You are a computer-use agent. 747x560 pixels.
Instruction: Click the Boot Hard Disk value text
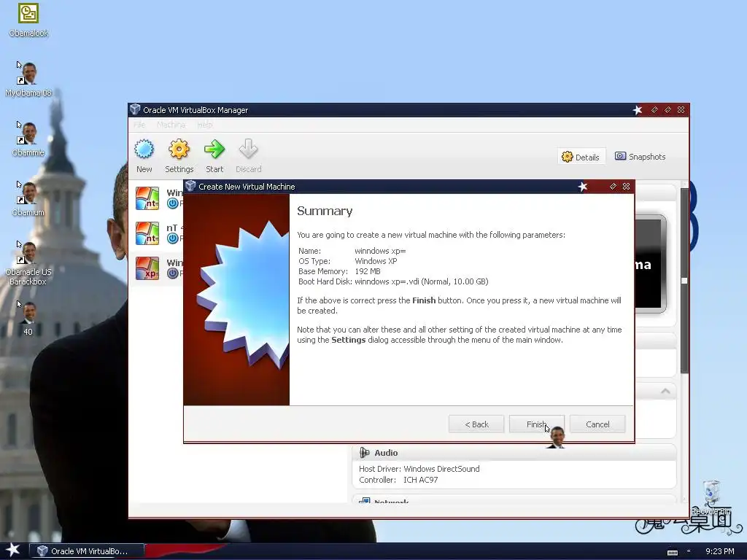[422, 281]
